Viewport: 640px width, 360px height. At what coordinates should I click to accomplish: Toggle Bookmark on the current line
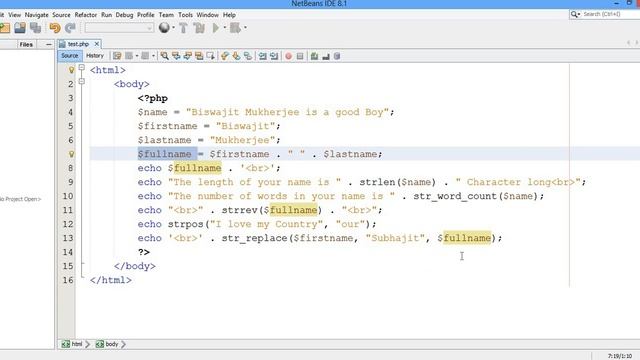[x=248, y=56]
